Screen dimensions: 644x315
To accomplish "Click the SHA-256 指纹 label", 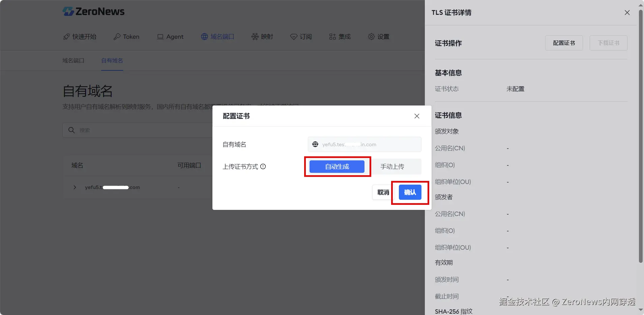I will click(x=454, y=311).
